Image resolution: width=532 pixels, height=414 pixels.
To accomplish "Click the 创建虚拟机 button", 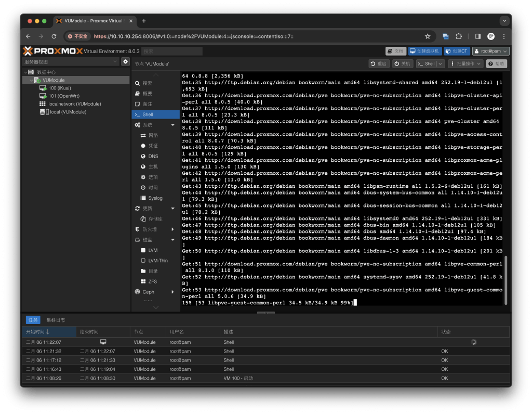I will click(424, 51).
